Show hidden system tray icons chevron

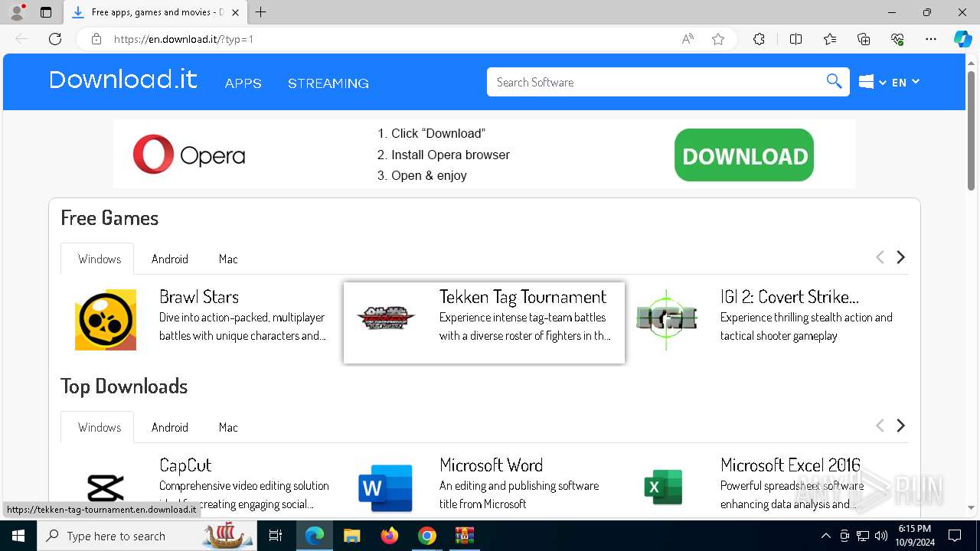tap(825, 536)
